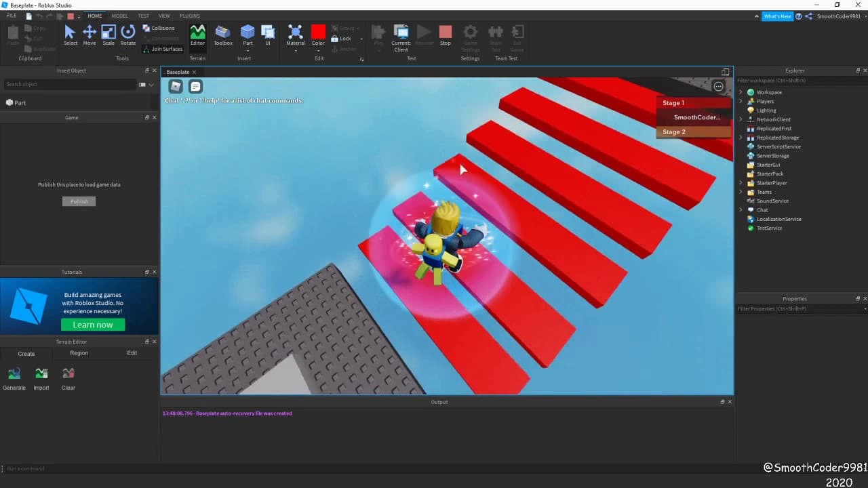Switch to the VIEW ribbon tab
The height and width of the screenshot is (488, 868).
click(164, 16)
